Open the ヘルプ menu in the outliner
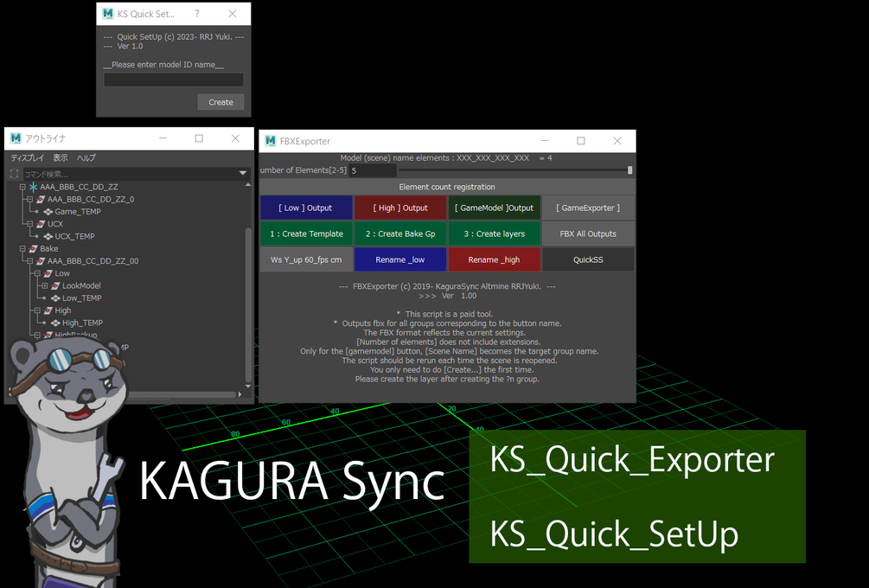Image resolution: width=869 pixels, height=588 pixels. [x=85, y=157]
